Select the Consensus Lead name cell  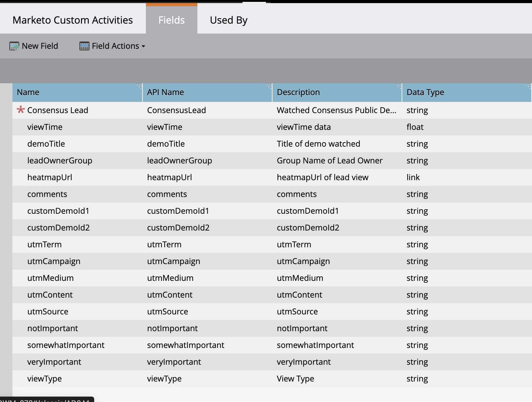coord(58,110)
